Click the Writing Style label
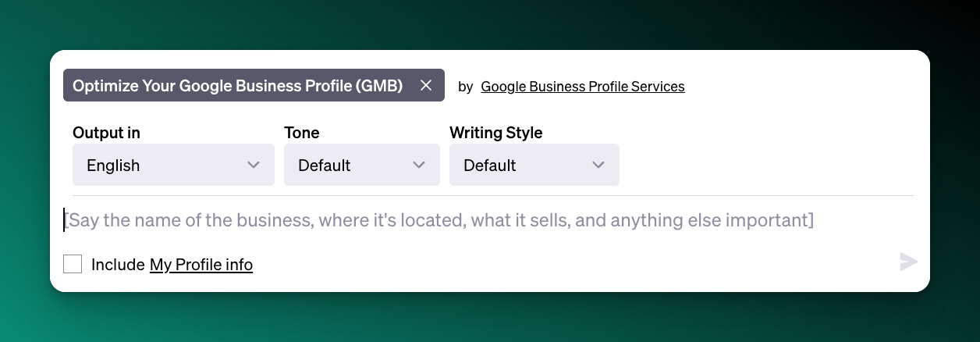980x342 pixels. click(x=496, y=133)
